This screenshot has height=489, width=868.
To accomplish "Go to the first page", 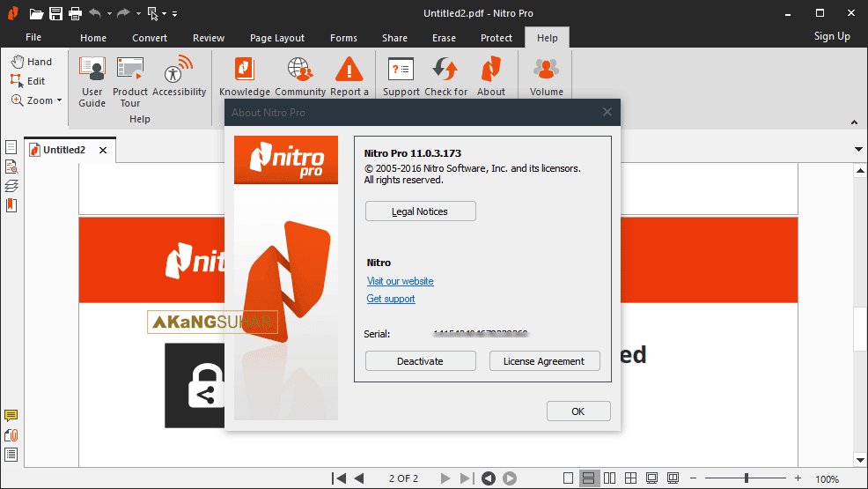I will tap(339, 478).
